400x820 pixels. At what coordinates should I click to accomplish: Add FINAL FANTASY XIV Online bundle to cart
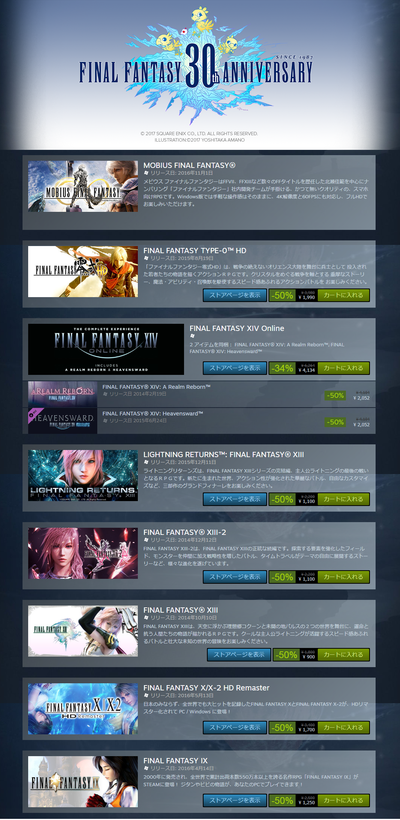tap(344, 368)
